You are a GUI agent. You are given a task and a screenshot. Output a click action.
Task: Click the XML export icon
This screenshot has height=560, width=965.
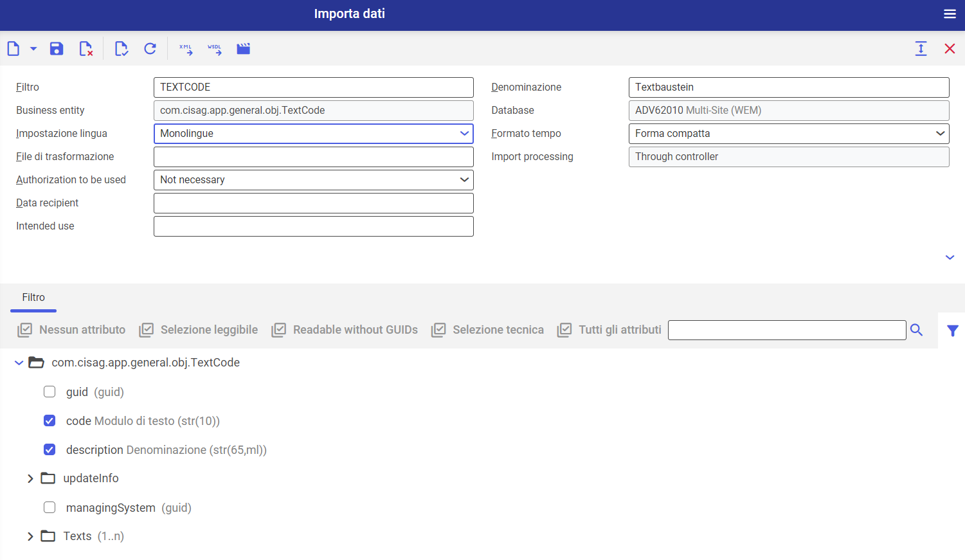pyautogui.click(x=186, y=50)
